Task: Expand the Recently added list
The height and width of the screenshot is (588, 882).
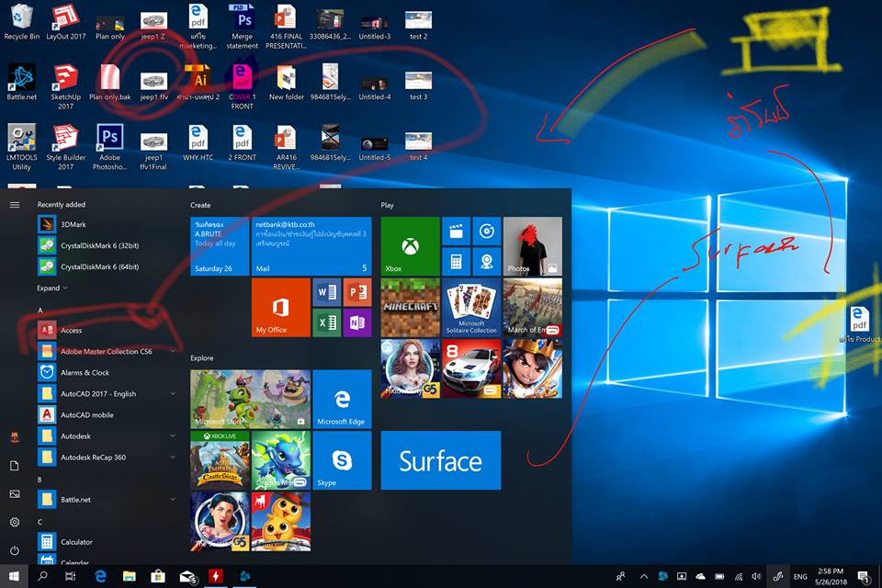Action: [52, 288]
